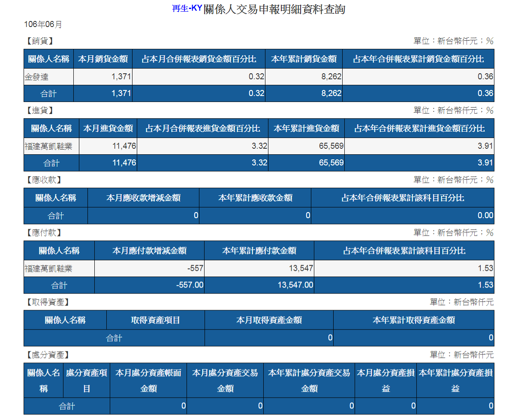
Task: Select the 處分資產項目 column header
Action: (x=87, y=381)
